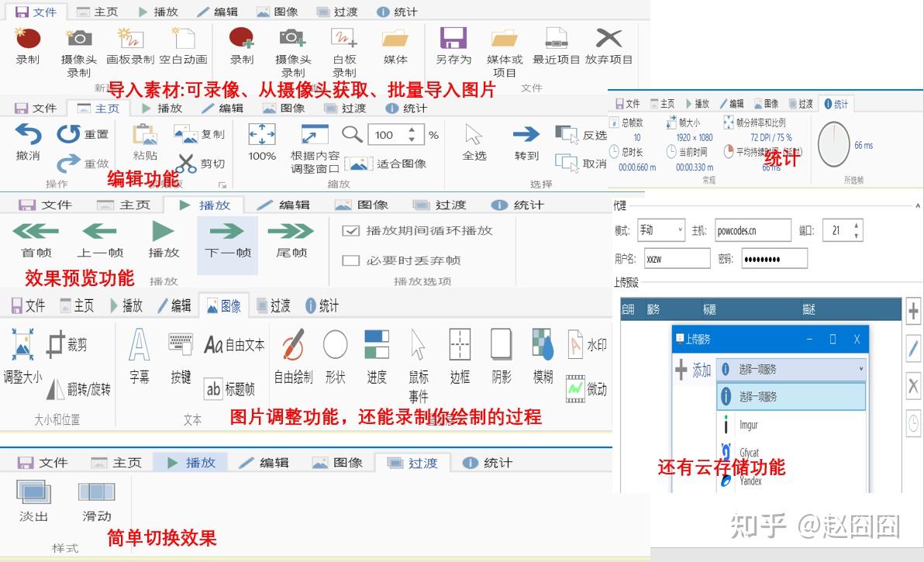
Task: Click the pencil edit preset button
Action: coord(913,350)
